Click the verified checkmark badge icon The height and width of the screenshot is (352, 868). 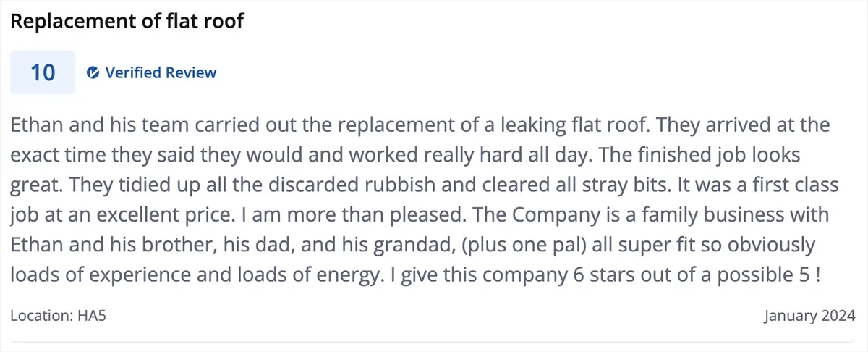[93, 72]
